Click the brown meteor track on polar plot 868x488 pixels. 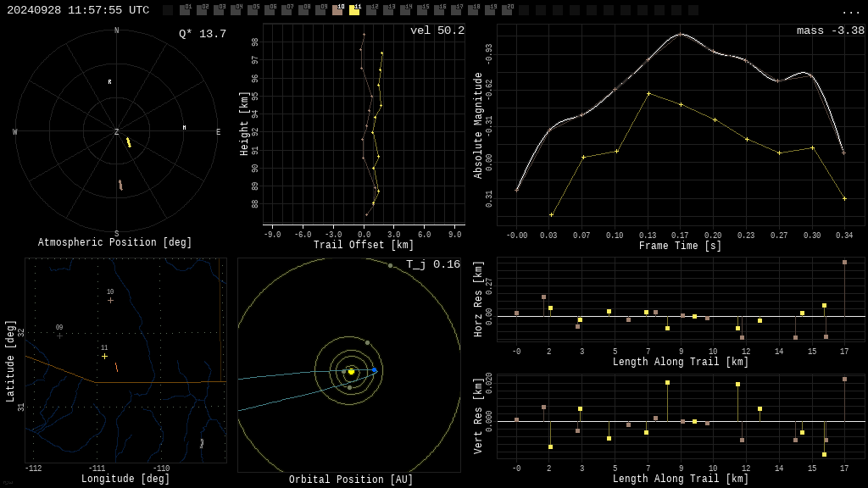click(x=120, y=186)
